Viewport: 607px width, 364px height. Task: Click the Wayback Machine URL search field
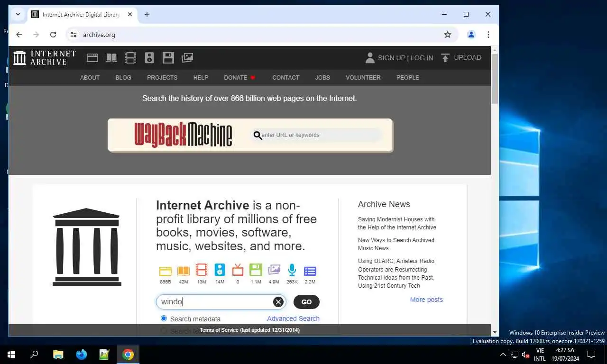(317, 135)
